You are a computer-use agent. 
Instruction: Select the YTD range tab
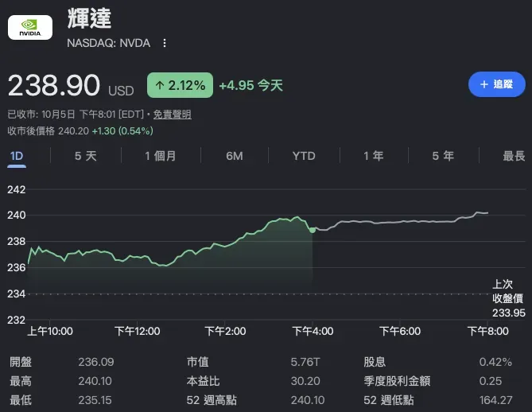[x=304, y=156]
